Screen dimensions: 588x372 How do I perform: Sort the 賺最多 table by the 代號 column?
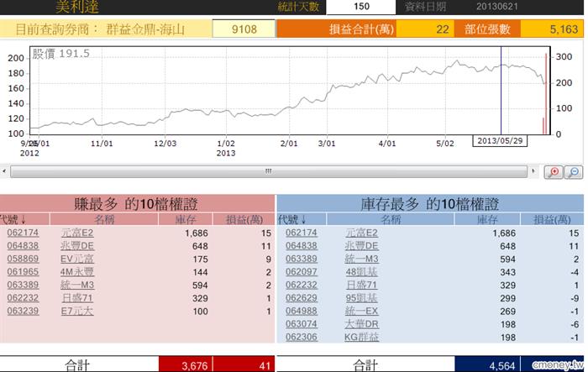click(x=13, y=219)
